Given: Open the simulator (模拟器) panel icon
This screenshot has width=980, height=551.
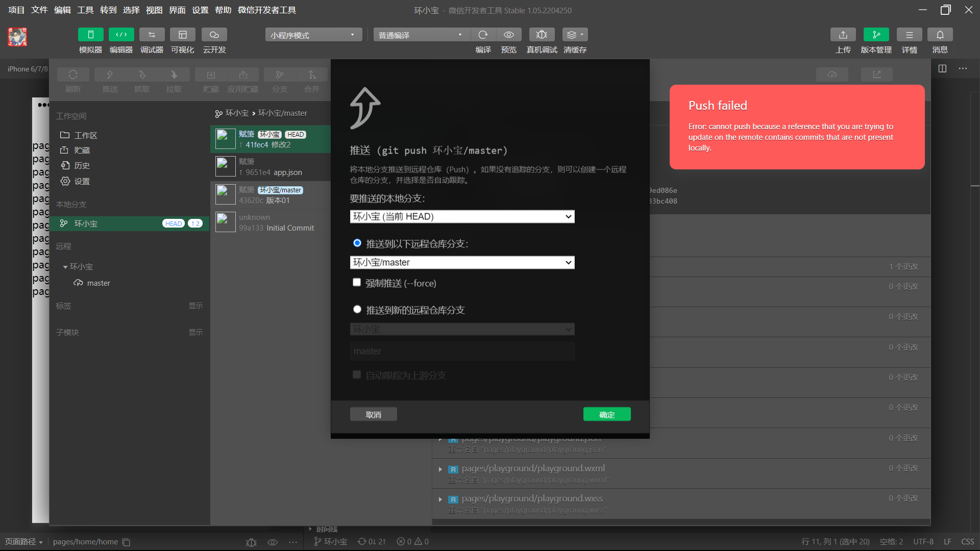Looking at the screenshot, I should (x=90, y=35).
